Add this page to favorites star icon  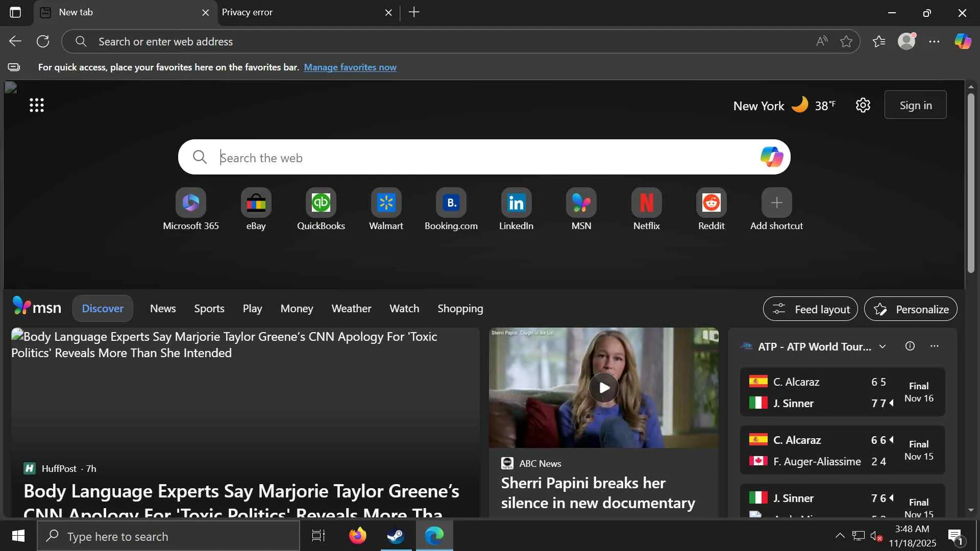point(846,41)
